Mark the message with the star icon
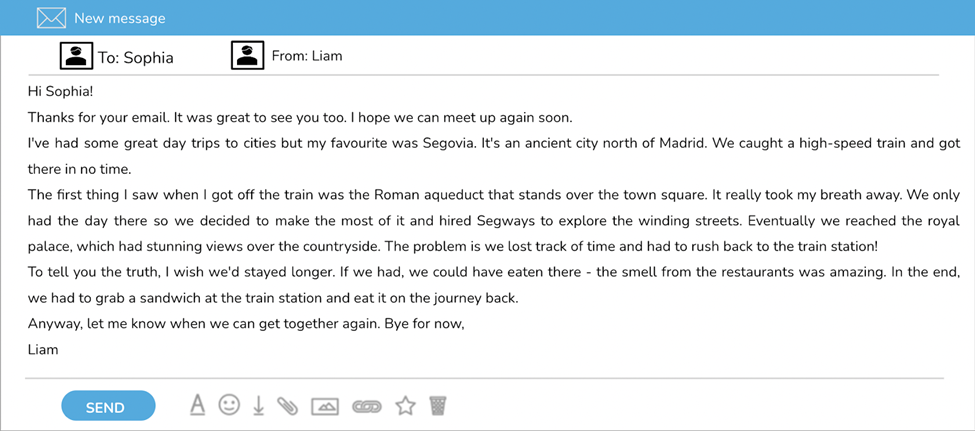Viewport: 975px width, 431px height. click(x=405, y=406)
